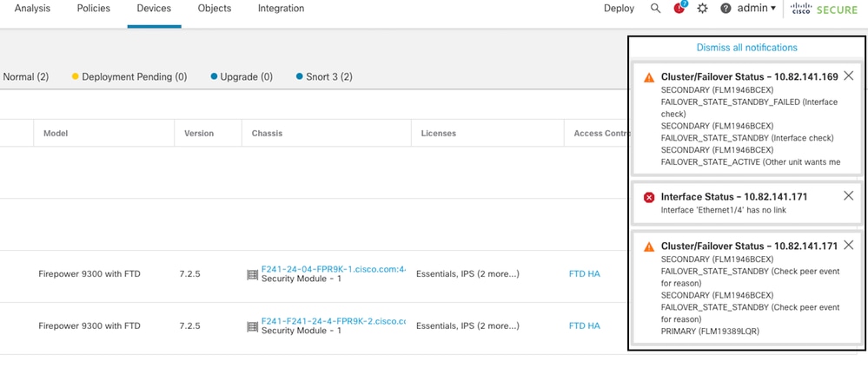Click the Licenses column header
868x368 pixels.
point(439,134)
